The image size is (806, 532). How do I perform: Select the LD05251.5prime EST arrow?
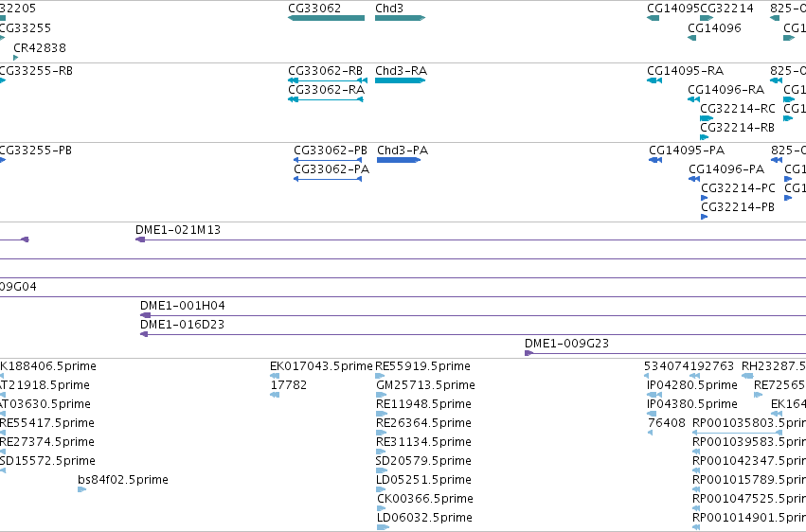pyautogui.click(x=381, y=489)
